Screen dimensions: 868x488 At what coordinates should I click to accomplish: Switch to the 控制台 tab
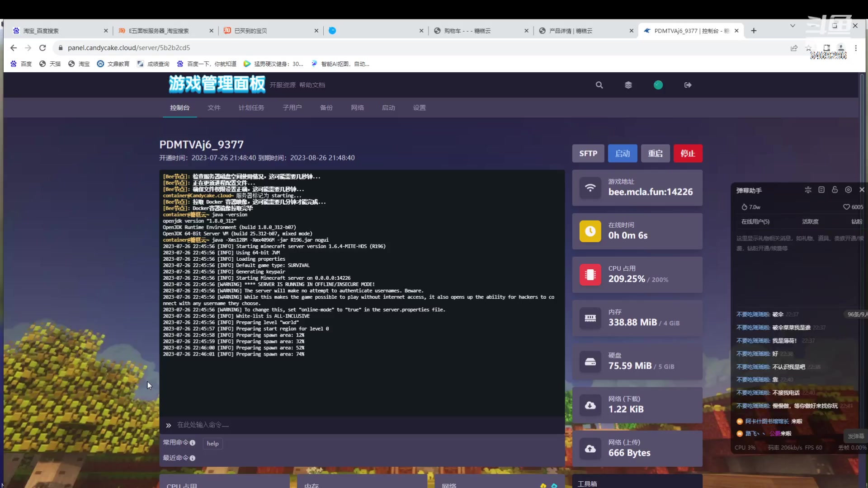[179, 108]
